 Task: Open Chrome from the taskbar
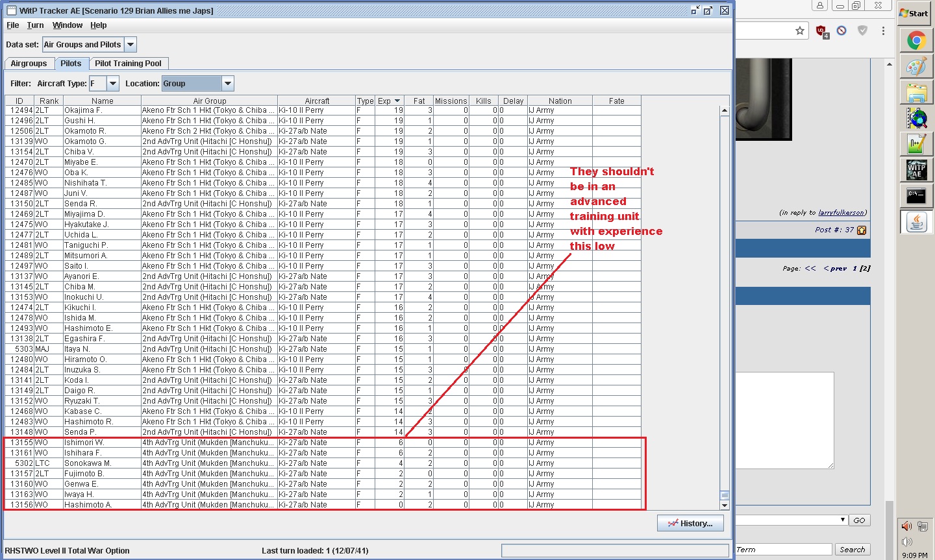pyautogui.click(x=916, y=41)
